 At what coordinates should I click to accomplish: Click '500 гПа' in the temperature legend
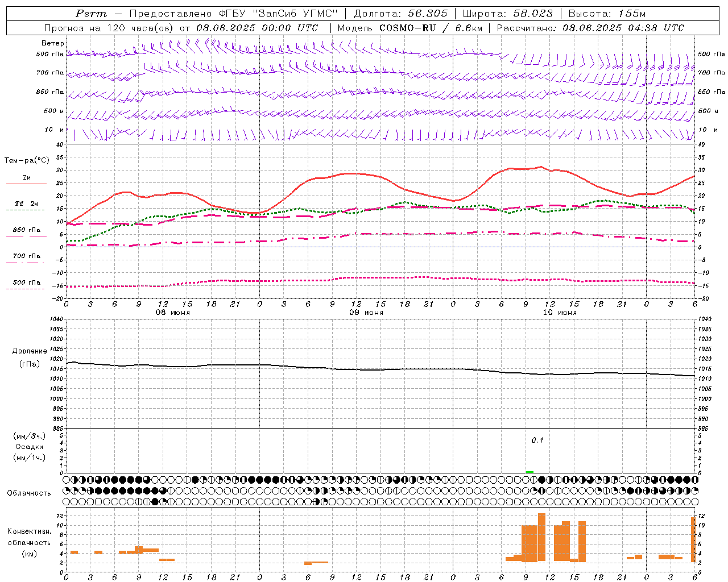coord(27,282)
